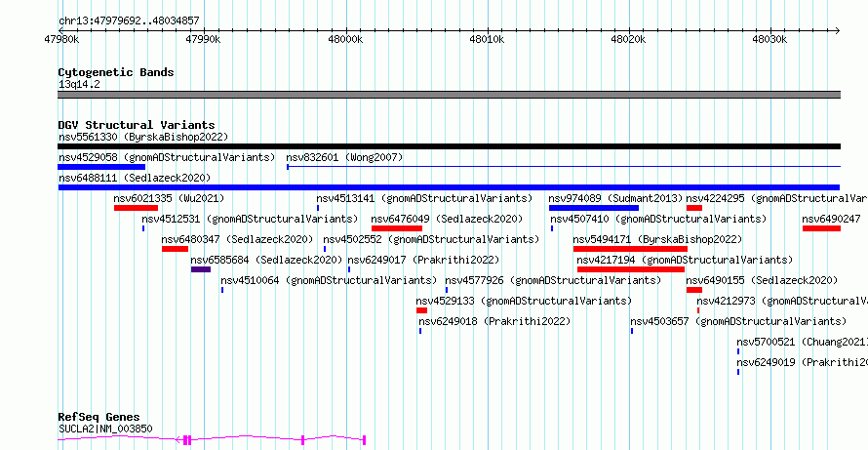Viewport: 868px width, 450px height.
Task: Click the SUCLA2|NM_003850 gene label
Action: tap(105, 429)
